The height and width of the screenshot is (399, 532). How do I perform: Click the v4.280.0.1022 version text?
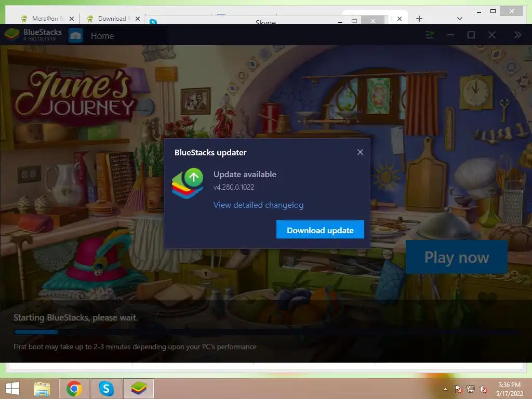(x=234, y=187)
